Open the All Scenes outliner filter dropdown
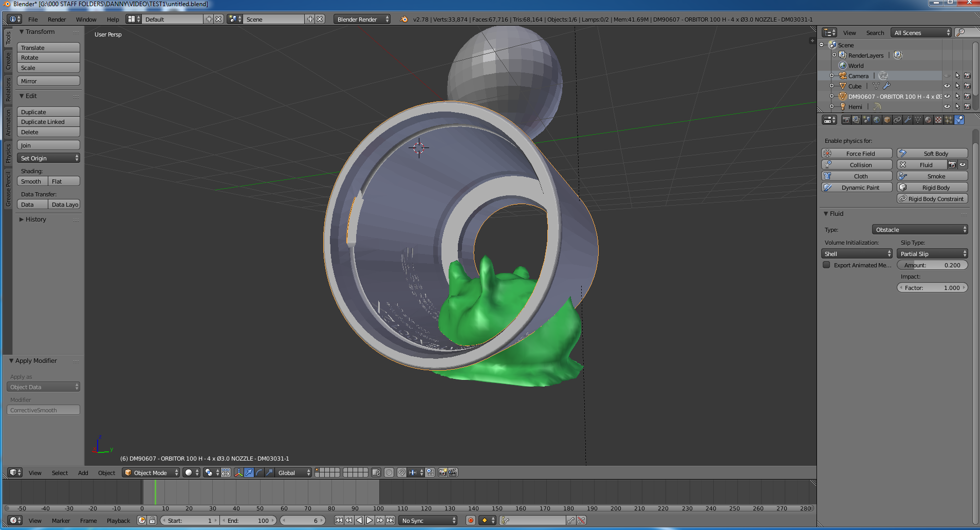This screenshot has height=530, width=980. pos(922,32)
